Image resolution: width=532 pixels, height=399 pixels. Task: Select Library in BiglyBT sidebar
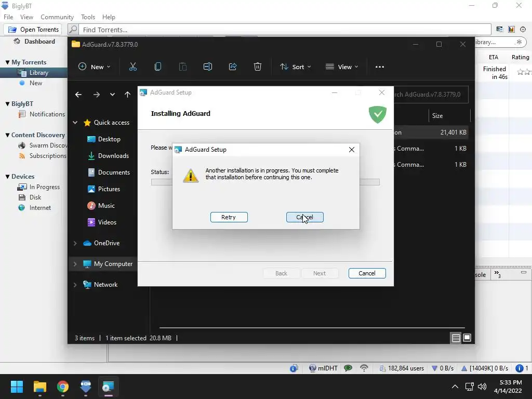pyautogui.click(x=38, y=73)
